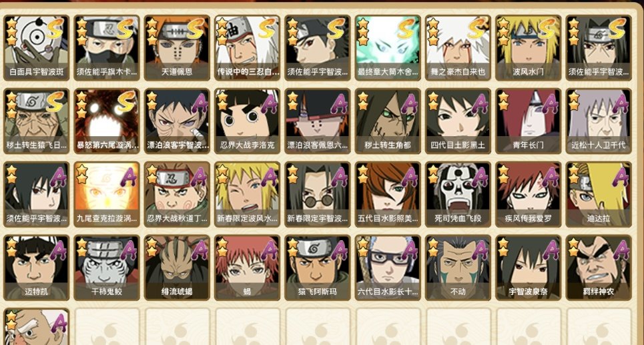Viewport: 644px width, 345px height.
Task: Select the 羁绊神农 character card
Action: pos(599,268)
